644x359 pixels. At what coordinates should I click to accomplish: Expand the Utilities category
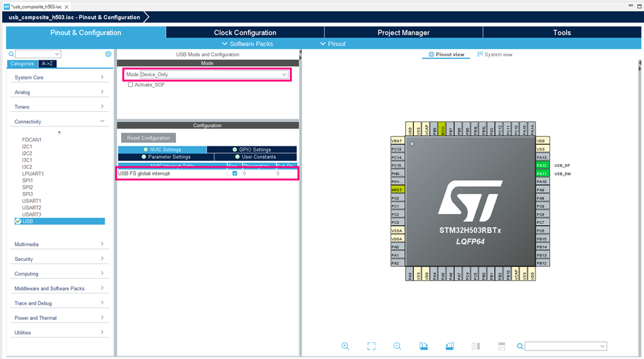pos(60,333)
